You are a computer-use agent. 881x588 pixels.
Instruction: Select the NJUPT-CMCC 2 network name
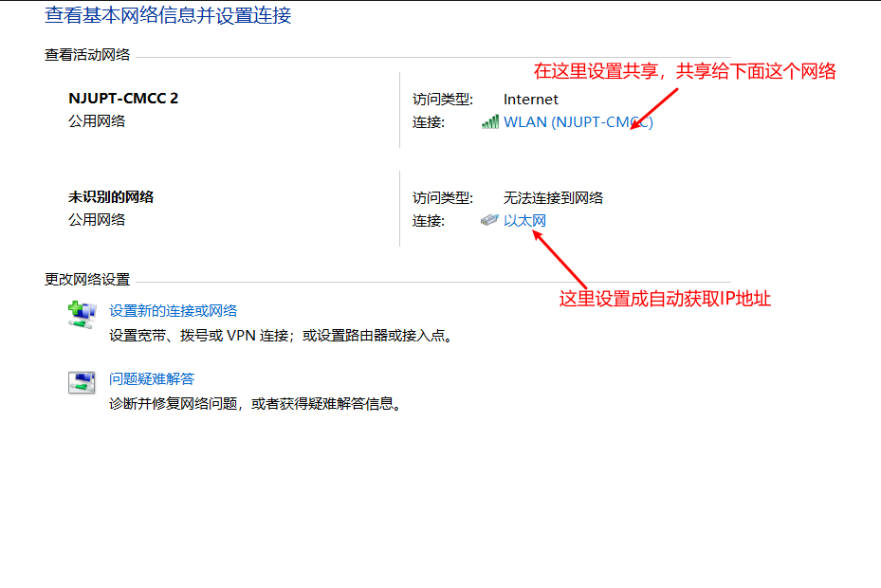point(123,99)
